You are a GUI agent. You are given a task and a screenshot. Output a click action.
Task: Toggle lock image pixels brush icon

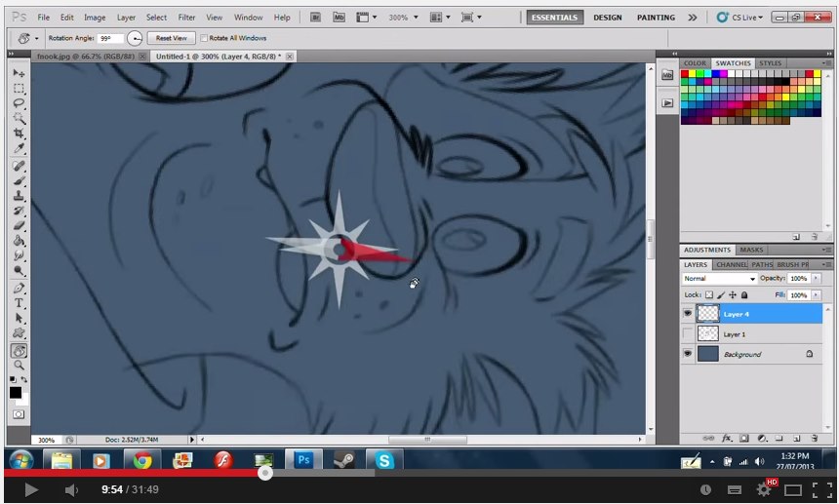coord(721,295)
